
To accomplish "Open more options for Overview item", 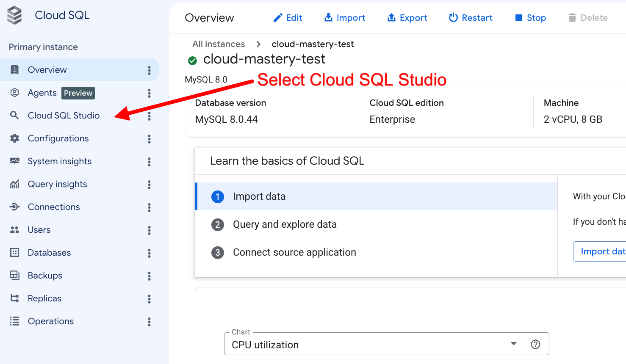I will point(149,70).
